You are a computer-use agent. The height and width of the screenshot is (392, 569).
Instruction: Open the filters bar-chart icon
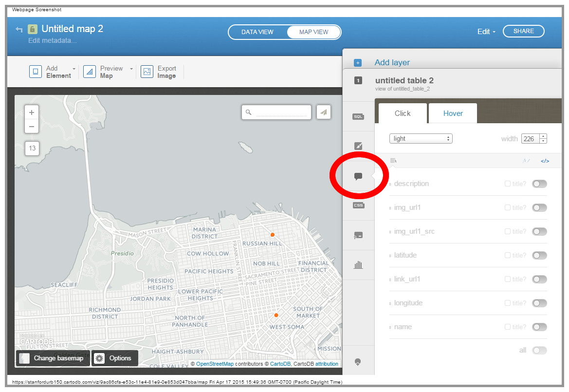coord(358,264)
